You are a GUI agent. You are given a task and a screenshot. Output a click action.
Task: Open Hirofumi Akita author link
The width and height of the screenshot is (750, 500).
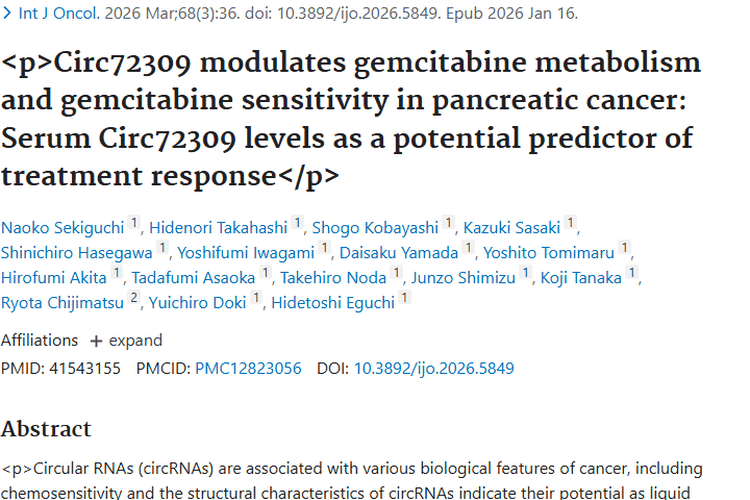point(55,277)
